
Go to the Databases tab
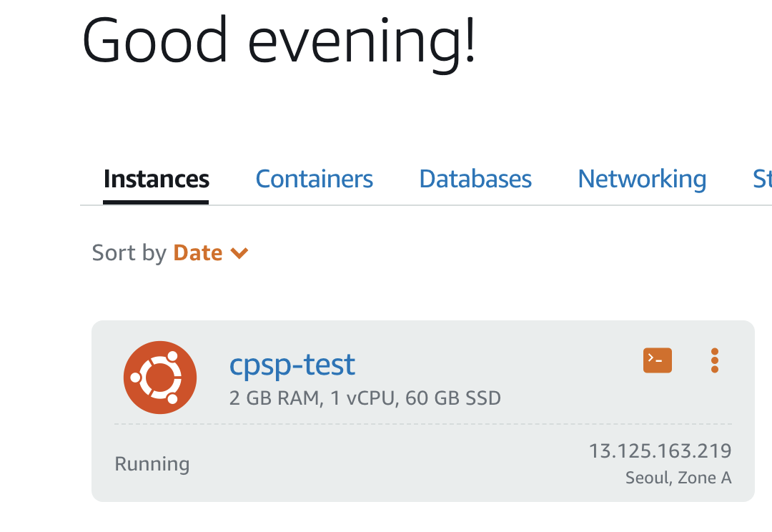475,179
